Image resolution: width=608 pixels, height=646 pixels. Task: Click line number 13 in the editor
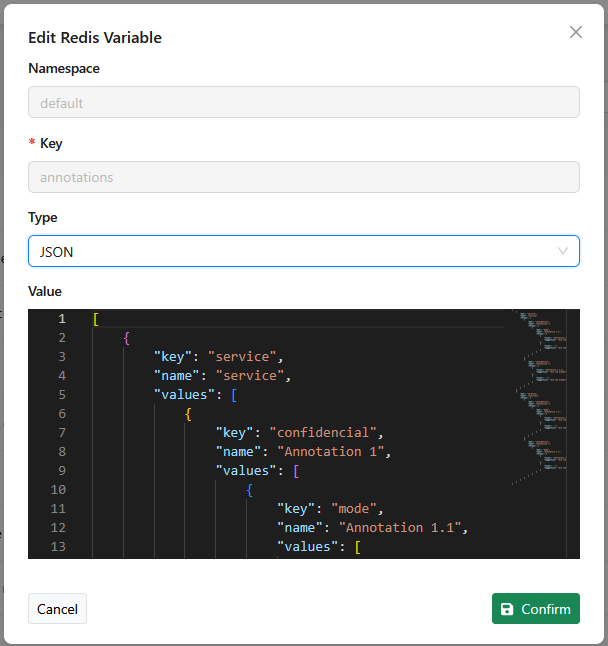58,546
